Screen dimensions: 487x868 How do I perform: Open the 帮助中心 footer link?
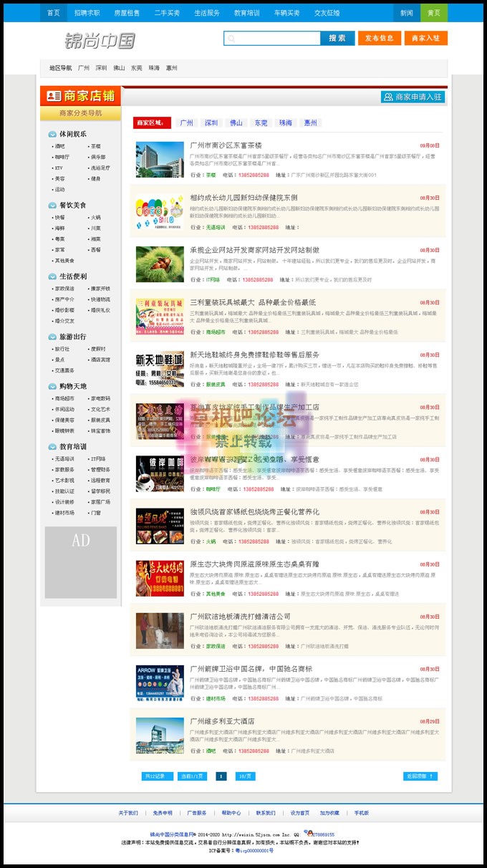(231, 813)
